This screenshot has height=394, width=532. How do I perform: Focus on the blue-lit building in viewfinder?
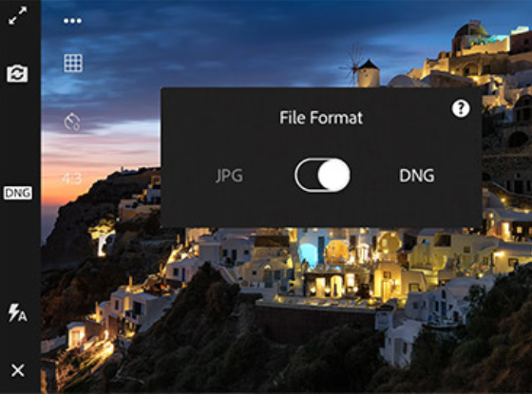(x=311, y=251)
